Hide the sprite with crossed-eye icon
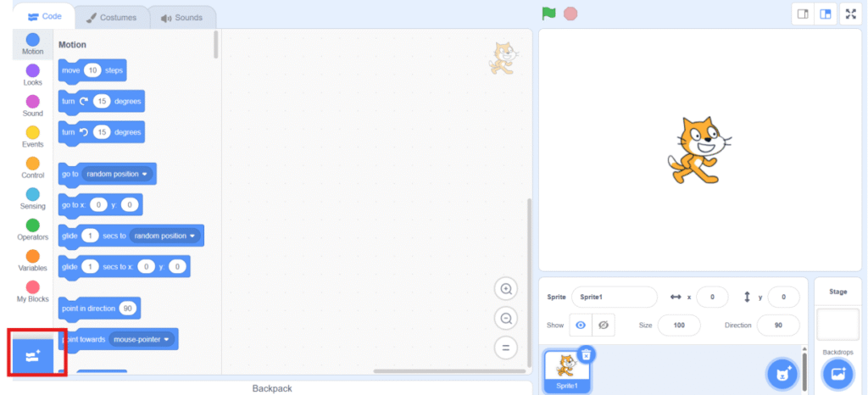Screen dimensions: 868x395 pos(604,325)
